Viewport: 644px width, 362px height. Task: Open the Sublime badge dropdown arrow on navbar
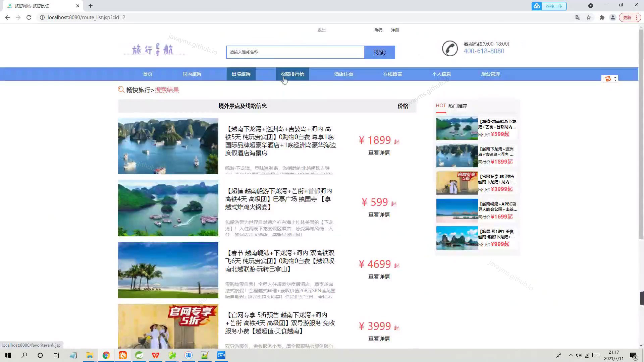click(x=615, y=79)
